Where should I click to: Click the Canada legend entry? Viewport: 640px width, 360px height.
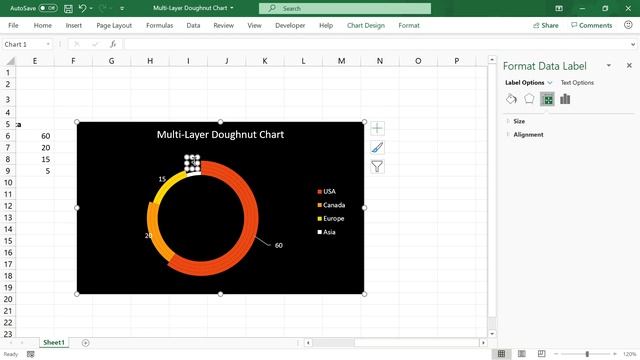331,205
